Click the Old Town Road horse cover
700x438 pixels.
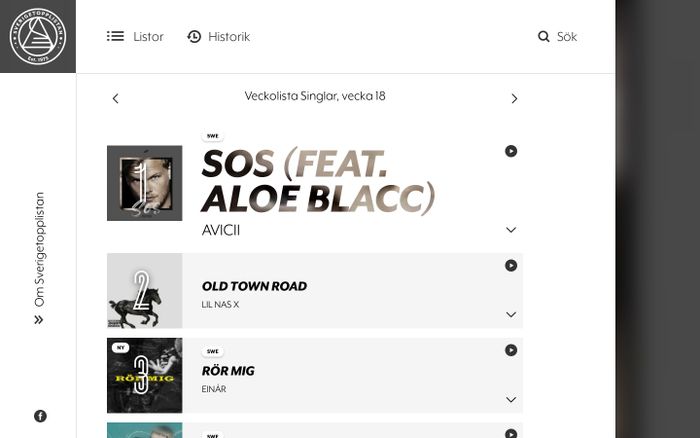click(x=145, y=291)
